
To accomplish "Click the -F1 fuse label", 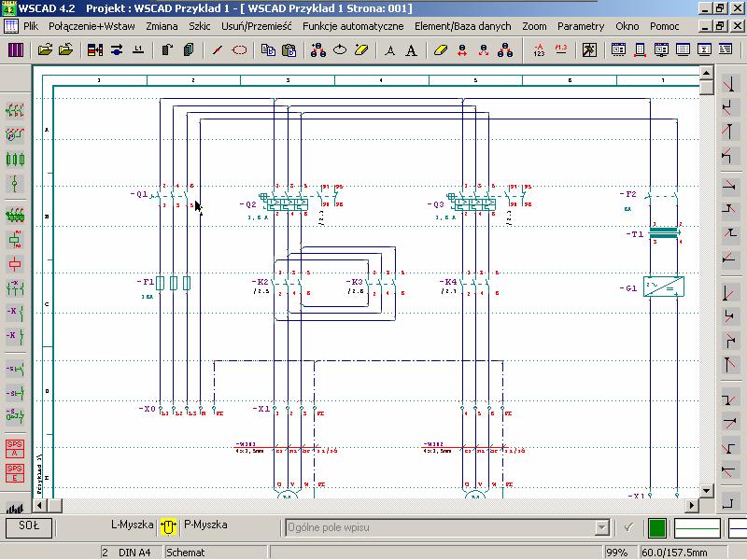I will click(x=146, y=282).
